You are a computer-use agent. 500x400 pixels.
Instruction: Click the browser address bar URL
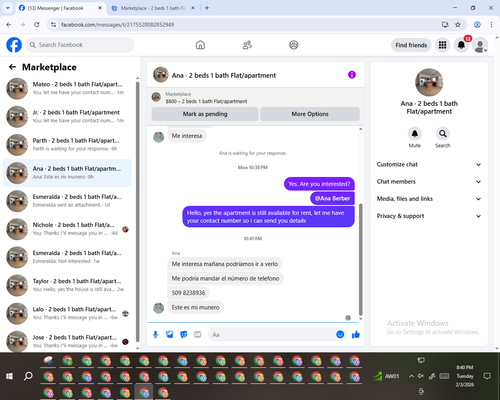117,25
